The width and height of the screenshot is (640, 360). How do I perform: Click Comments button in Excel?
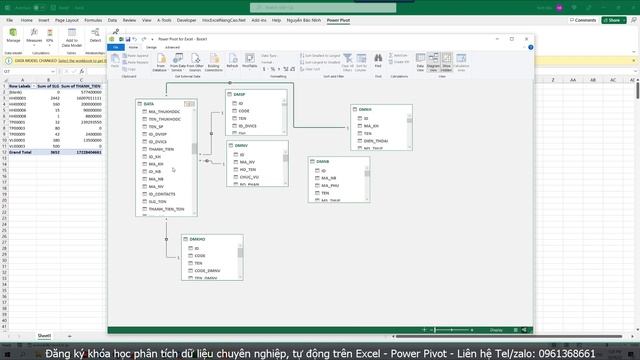coord(583,20)
